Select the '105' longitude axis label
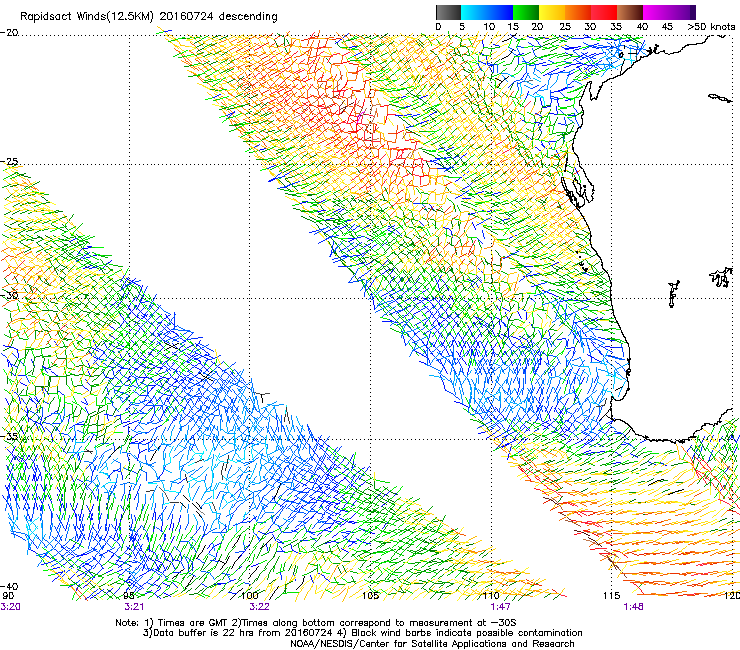Viewport: 740px width, 650px height. click(370, 596)
